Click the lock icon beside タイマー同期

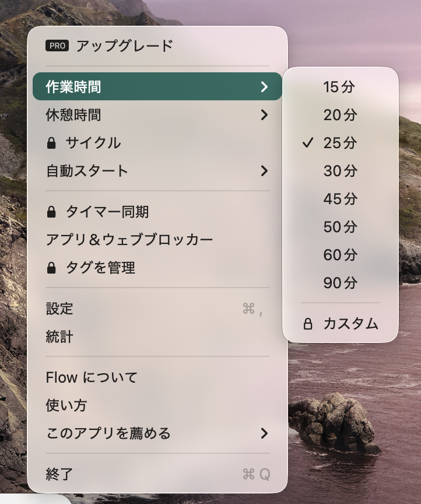(x=51, y=212)
